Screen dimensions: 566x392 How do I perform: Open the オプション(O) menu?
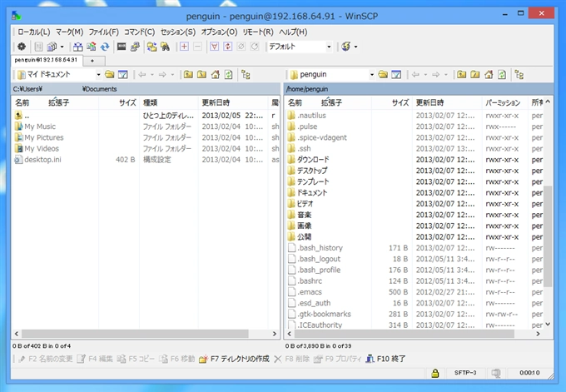219,32
